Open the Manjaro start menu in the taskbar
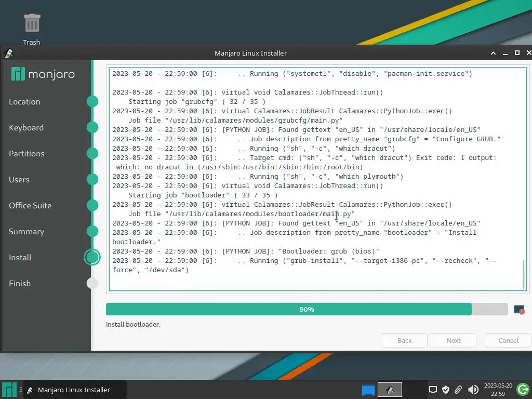This screenshot has width=532, height=399. point(9,390)
